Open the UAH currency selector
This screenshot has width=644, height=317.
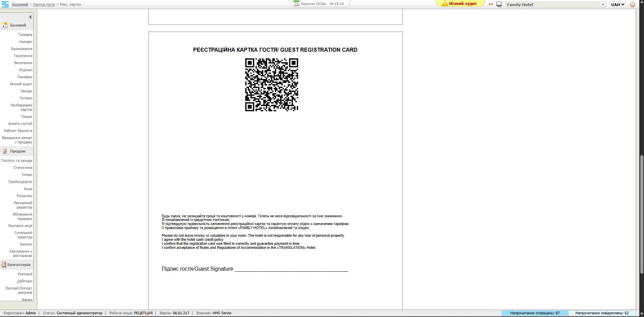pos(617,4)
